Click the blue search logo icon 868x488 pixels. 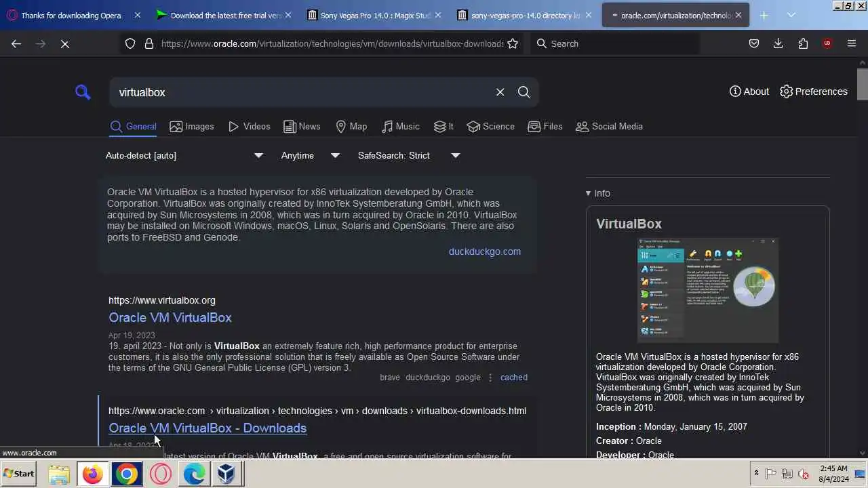click(83, 92)
